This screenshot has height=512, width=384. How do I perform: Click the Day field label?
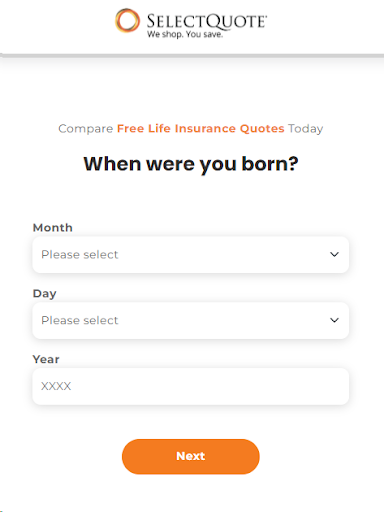tap(45, 294)
